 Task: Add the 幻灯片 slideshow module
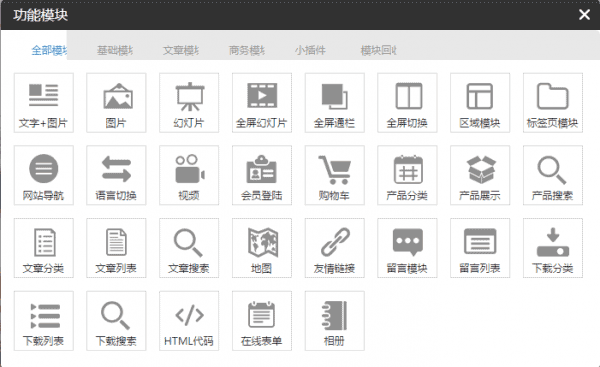coord(189,103)
